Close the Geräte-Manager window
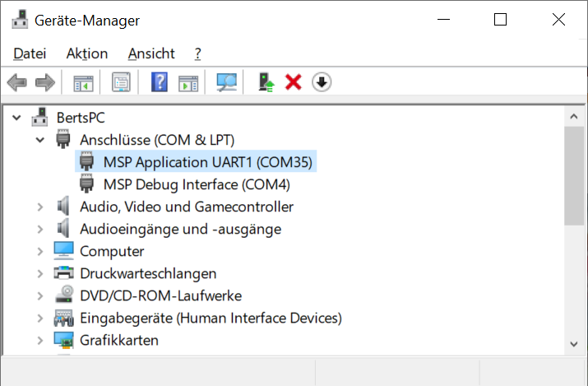 [x=558, y=20]
